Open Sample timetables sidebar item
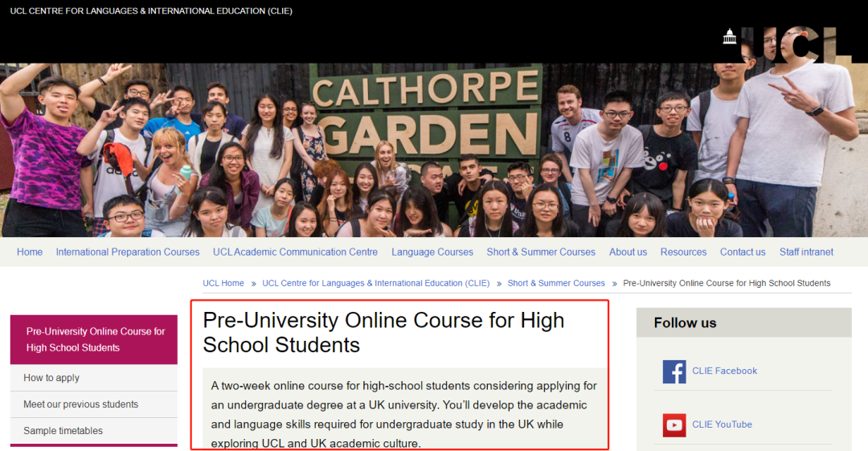Image resolution: width=868 pixels, height=451 pixels. [93, 431]
